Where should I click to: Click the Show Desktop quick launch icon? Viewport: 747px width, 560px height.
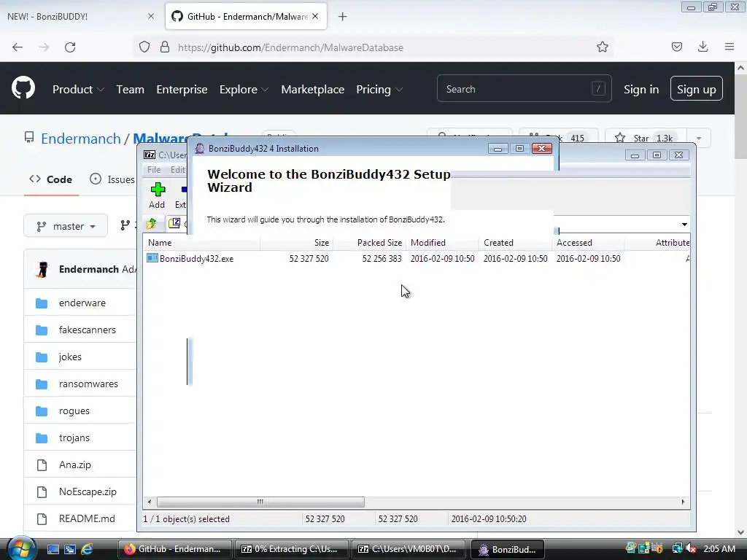click(x=53, y=549)
